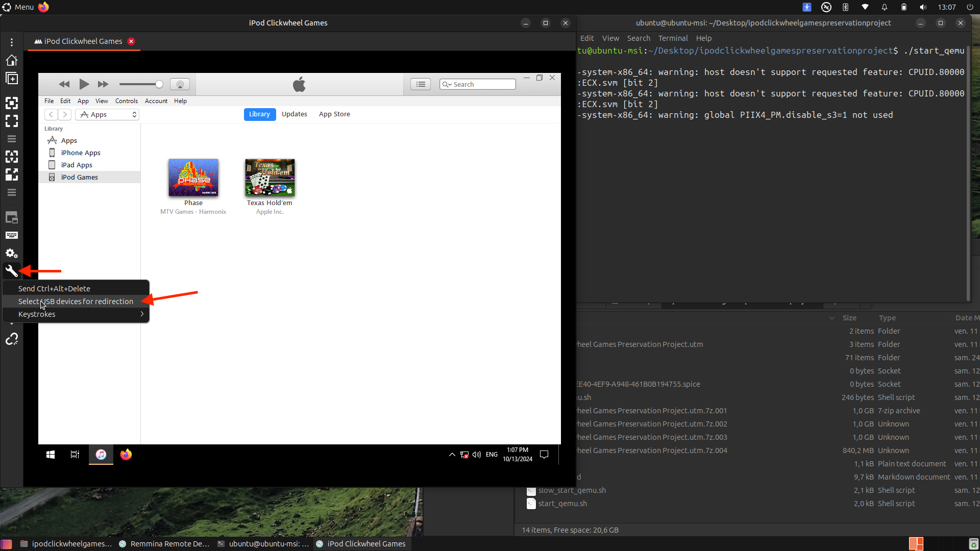Mute the speaker icon in VM system tray
980x551 pixels.
click(476, 455)
